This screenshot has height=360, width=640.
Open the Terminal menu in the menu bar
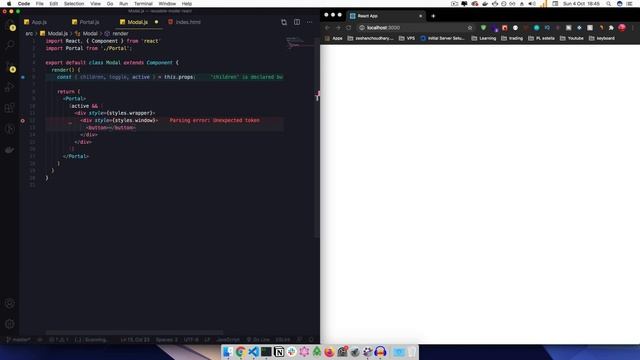coord(143,4)
